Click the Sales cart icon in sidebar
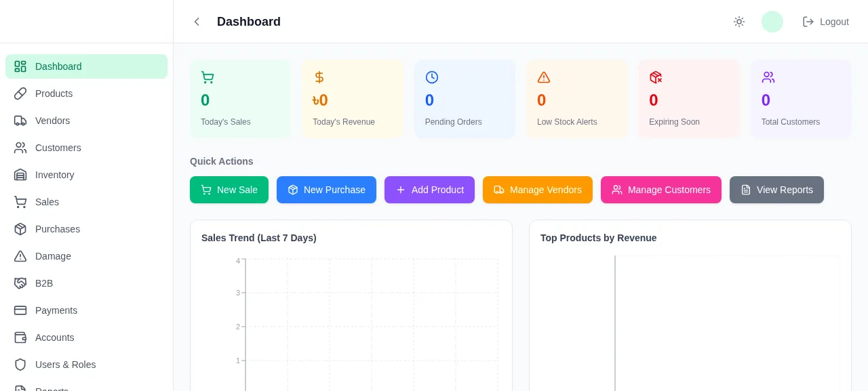 coord(20,202)
